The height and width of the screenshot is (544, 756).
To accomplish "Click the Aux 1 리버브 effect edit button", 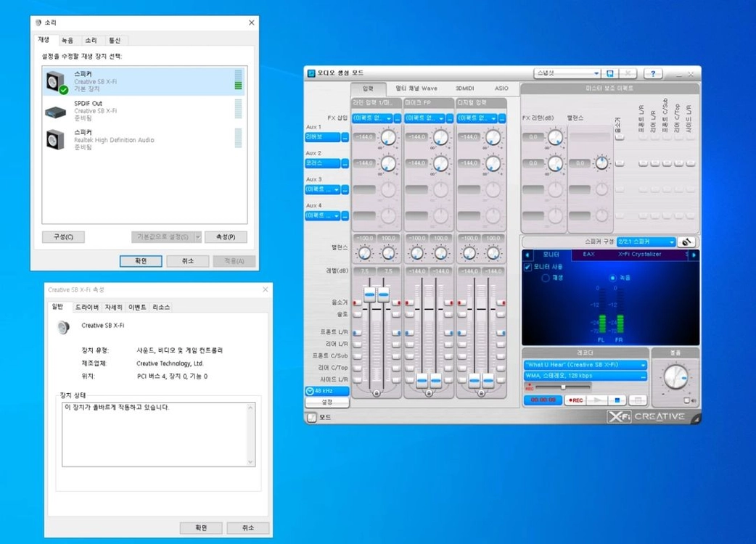I will point(345,137).
